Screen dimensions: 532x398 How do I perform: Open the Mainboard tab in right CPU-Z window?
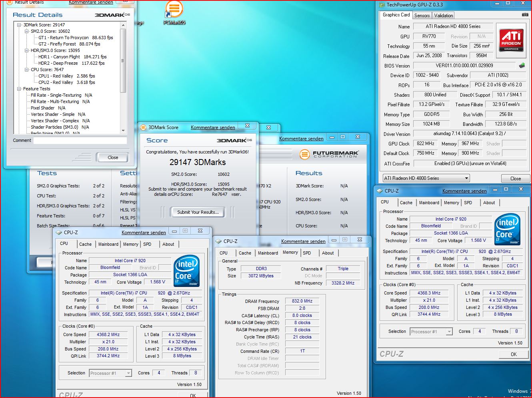click(429, 203)
